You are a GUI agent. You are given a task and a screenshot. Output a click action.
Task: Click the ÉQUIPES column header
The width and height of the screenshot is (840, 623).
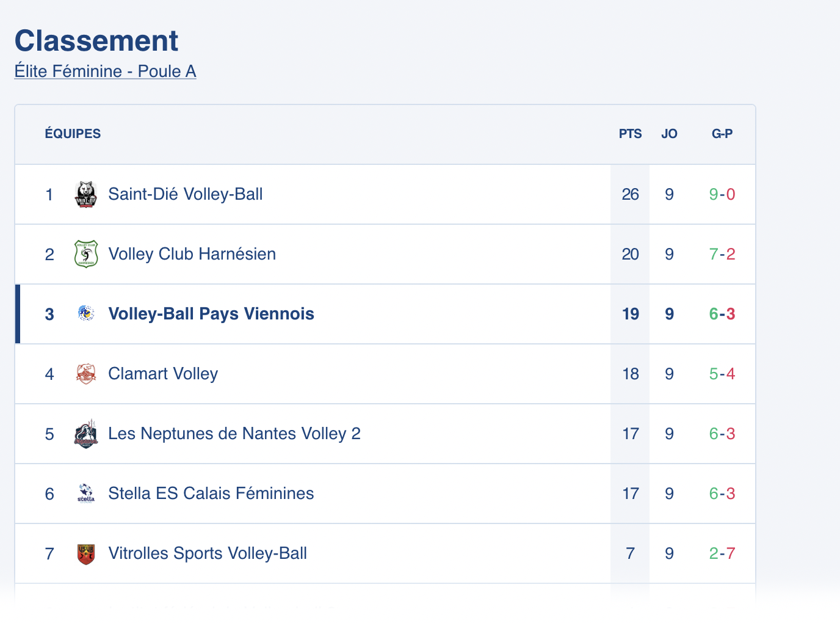73,134
